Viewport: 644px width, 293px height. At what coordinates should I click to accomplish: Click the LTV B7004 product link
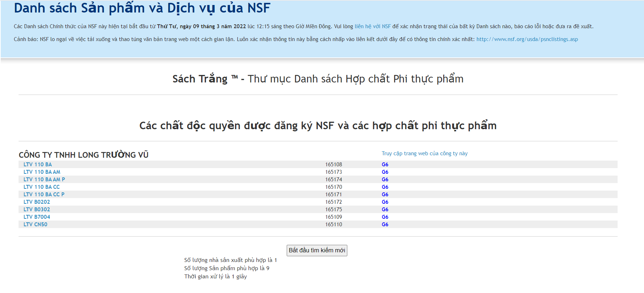click(x=37, y=217)
